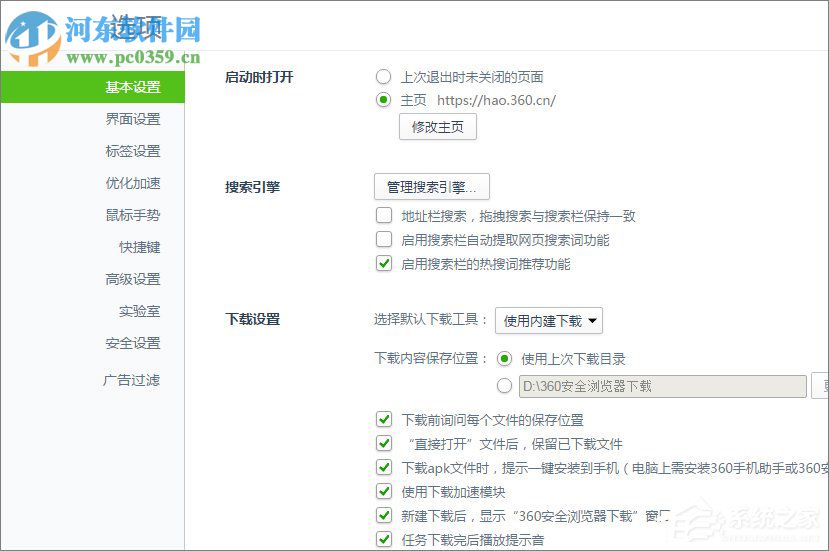Toggle 下载apk文件时 one-key install prompt checkbox
829x551 pixels.
point(384,467)
